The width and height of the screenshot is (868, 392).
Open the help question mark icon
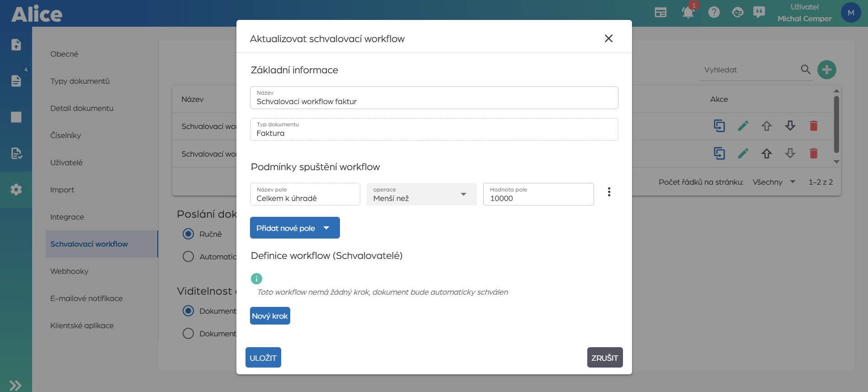pos(714,12)
